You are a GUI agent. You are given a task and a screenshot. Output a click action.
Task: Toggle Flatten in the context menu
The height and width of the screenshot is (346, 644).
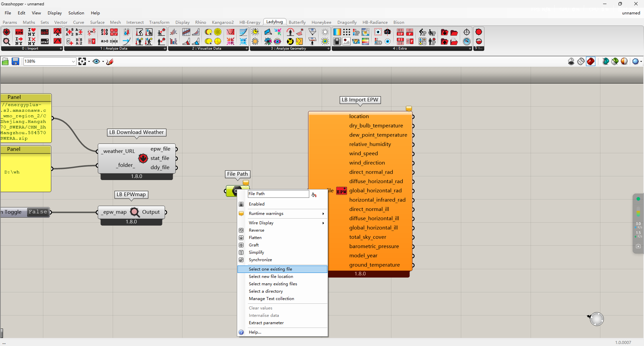point(255,238)
